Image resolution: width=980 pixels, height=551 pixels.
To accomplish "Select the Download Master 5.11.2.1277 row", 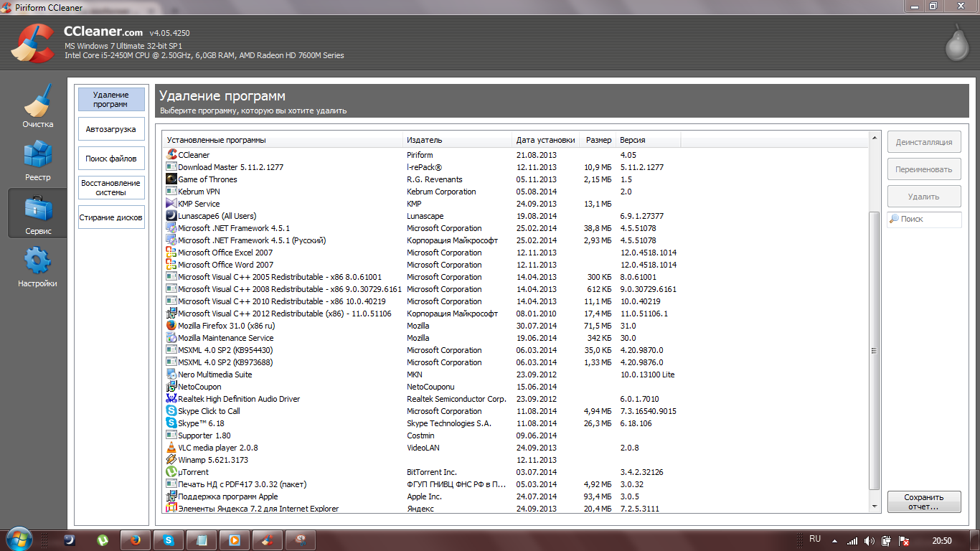I will click(516, 167).
